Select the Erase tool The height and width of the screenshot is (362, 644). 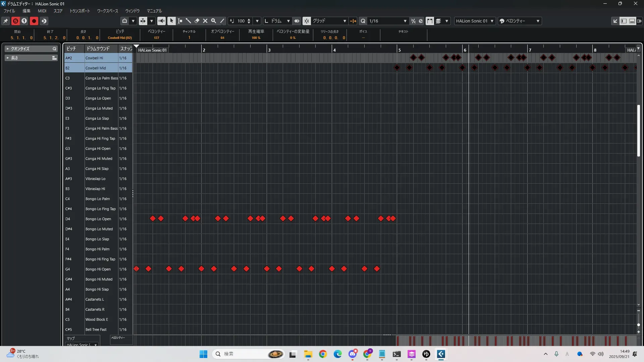[197, 21]
